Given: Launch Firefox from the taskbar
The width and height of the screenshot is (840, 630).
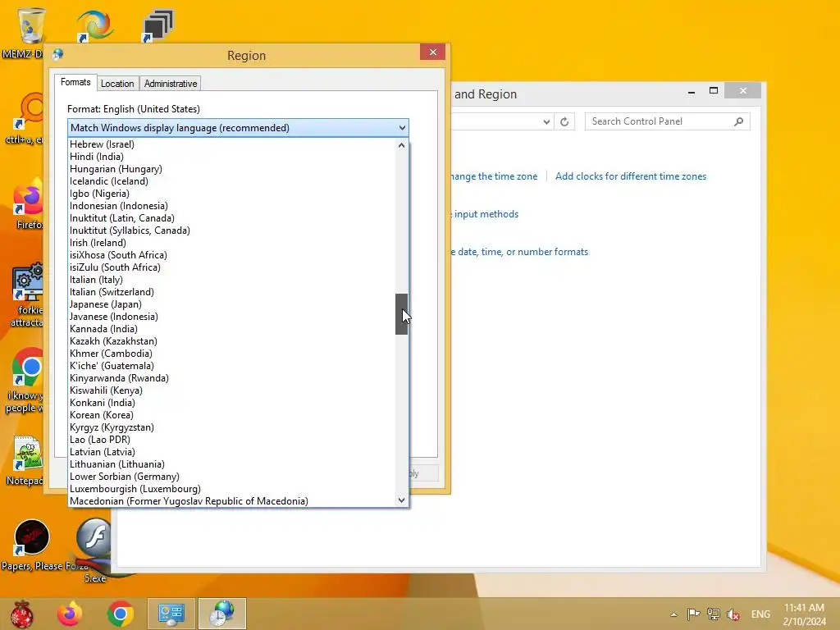Looking at the screenshot, I should tap(70, 614).
